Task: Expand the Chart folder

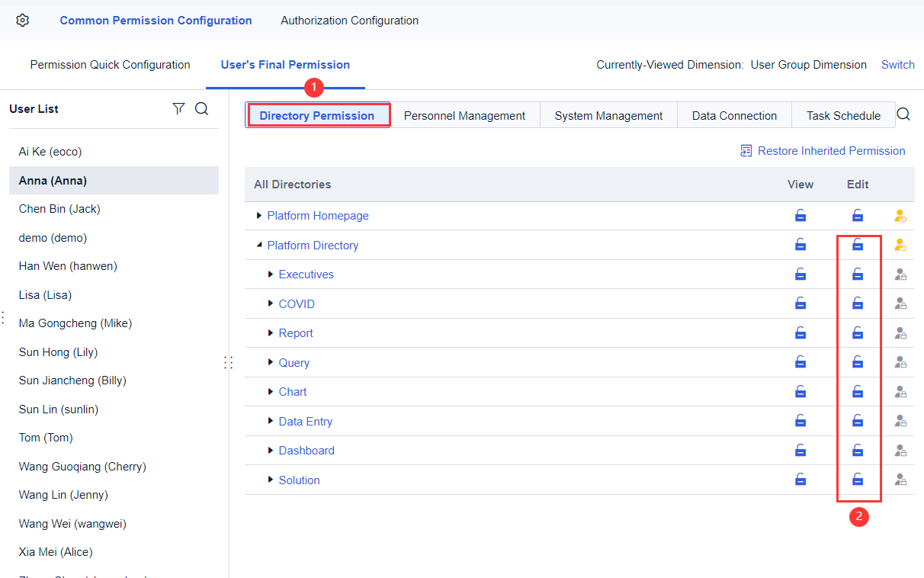Action: click(271, 392)
